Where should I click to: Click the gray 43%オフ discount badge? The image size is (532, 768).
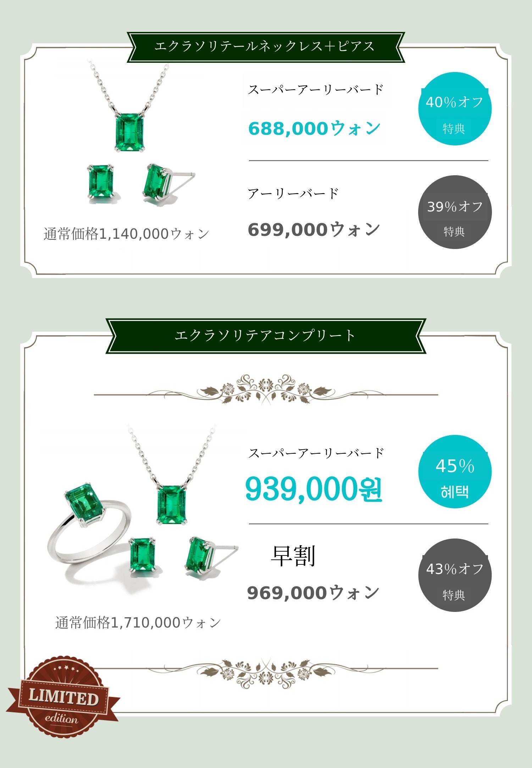pos(455,575)
